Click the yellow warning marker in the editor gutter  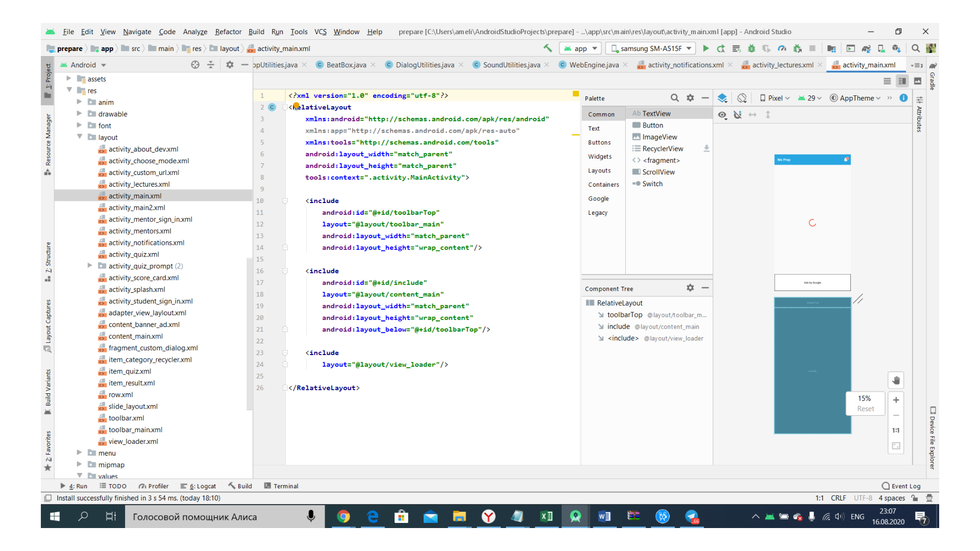576,94
